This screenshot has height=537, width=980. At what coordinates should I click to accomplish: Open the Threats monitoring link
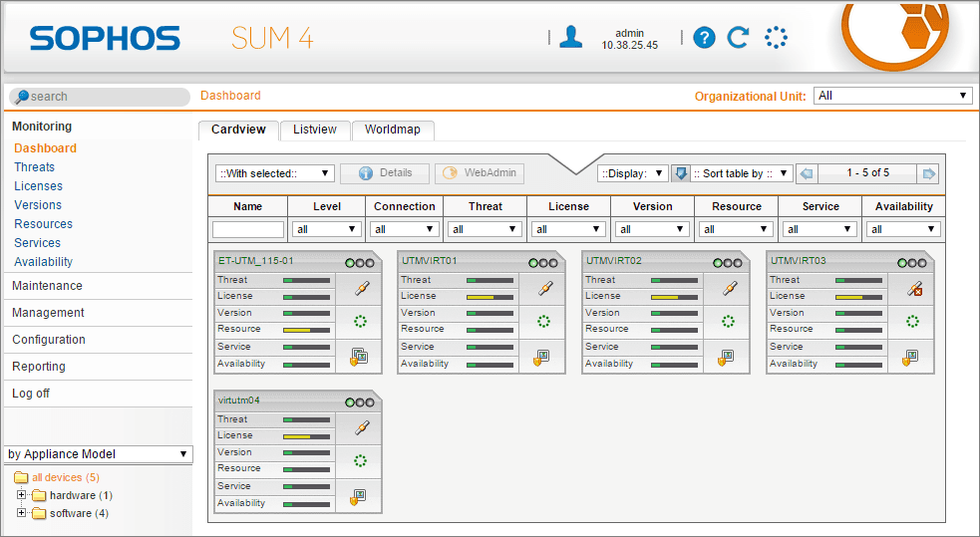[34, 166]
